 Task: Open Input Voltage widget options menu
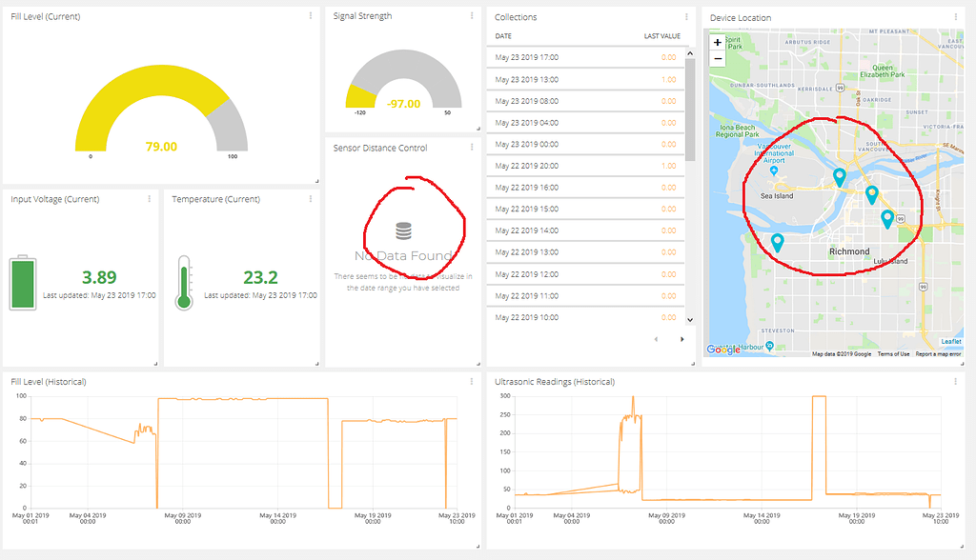click(x=150, y=199)
